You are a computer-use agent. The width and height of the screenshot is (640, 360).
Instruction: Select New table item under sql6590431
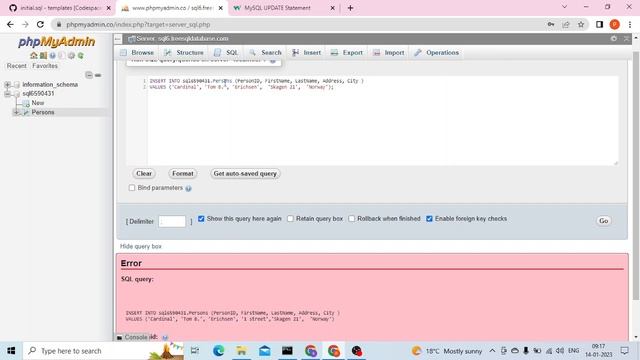point(38,103)
